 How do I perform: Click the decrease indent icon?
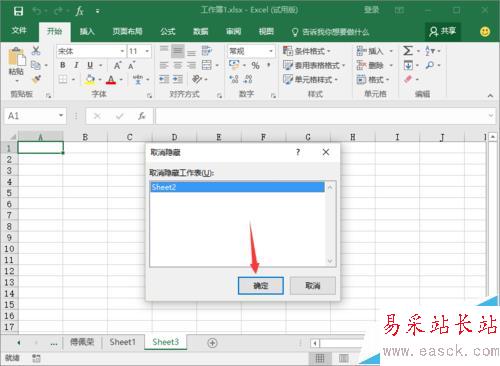[164, 79]
